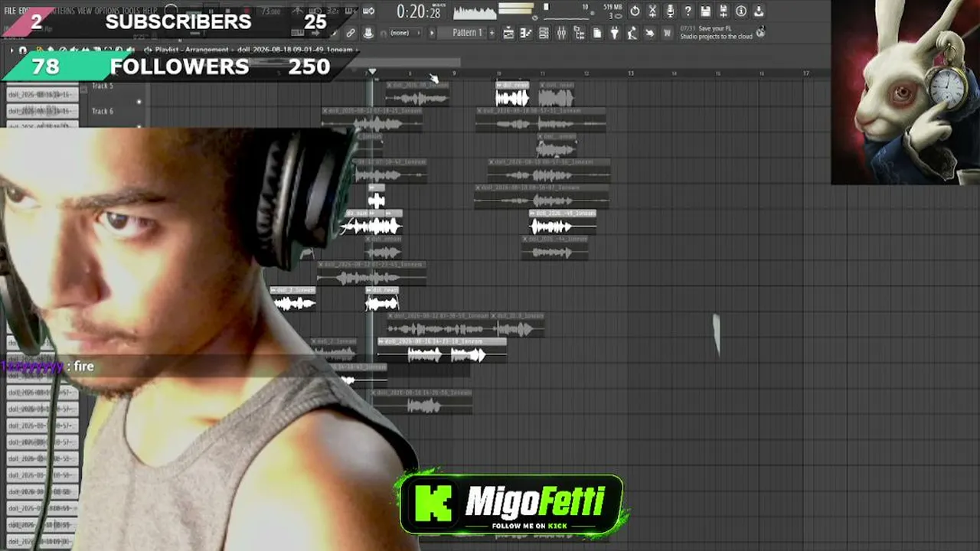Viewport: 980px width, 551px height.
Task: Click the question mark help icon
Action: tap(688, 11)
